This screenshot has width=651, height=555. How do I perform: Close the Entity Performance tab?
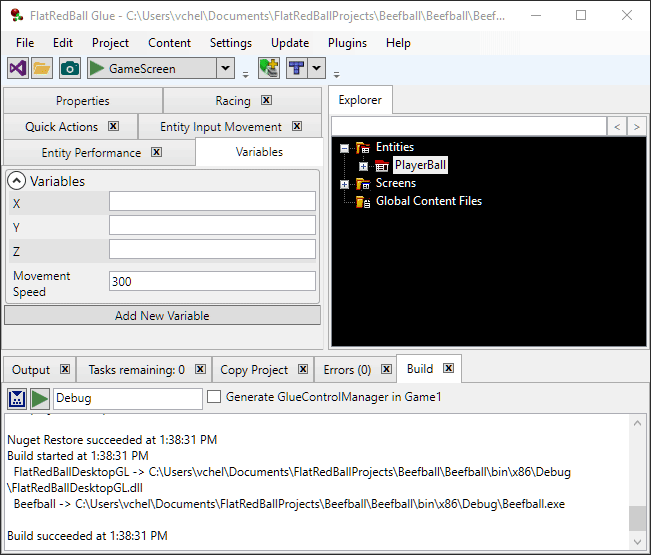[156, 152]
